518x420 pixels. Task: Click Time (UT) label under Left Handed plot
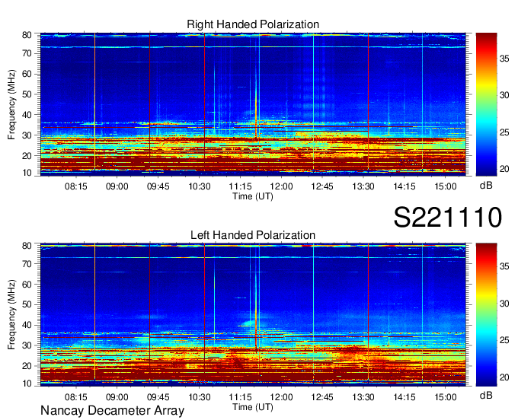[253, 407]
